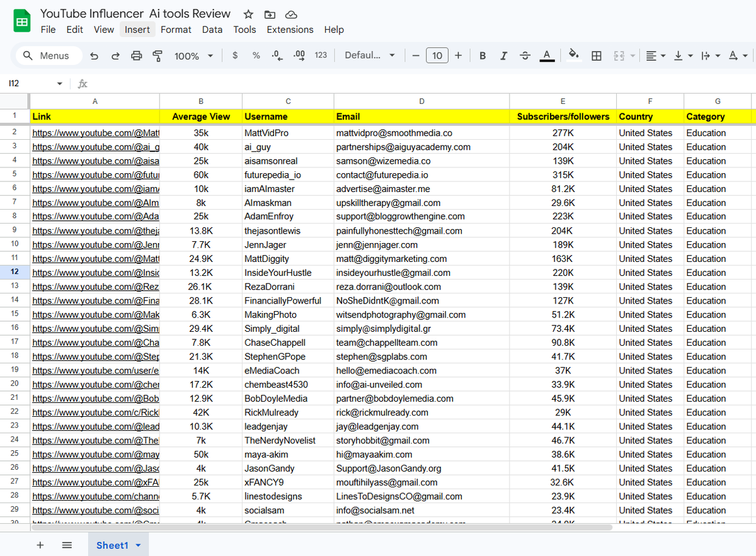Open the Extensions menu
This screenshot has width=756, height=556.
click(x=290, y=30)
